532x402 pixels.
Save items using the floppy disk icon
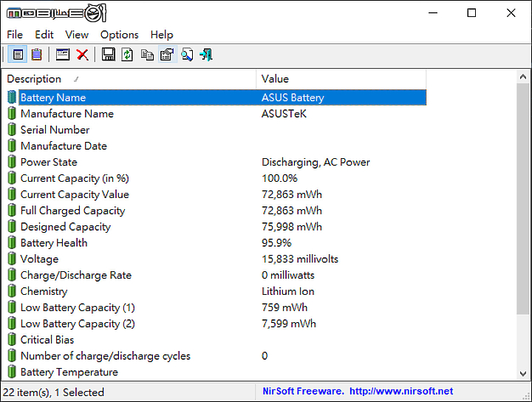109,55
